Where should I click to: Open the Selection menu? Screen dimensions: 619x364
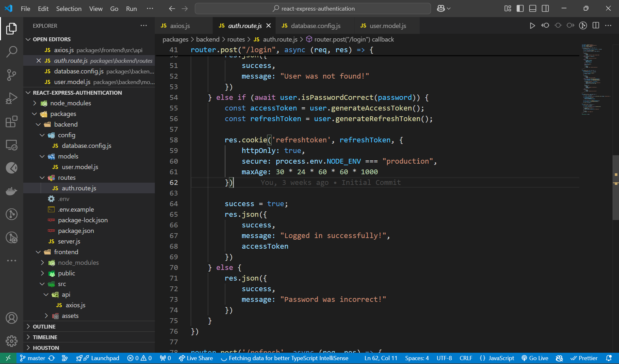[69, 9]
